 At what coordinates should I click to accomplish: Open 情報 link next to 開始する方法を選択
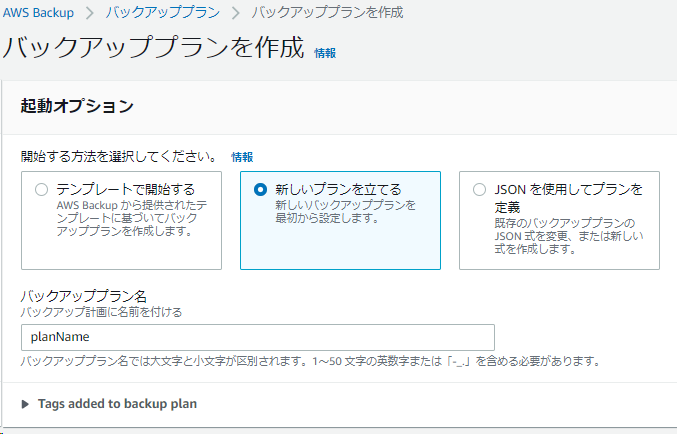tap(242, 157)
